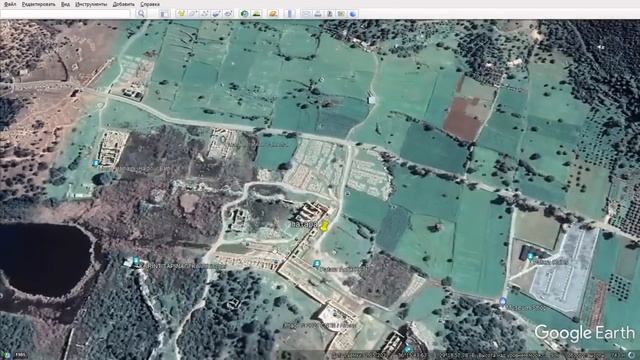This screenshot has width=640, height=360.
Task: Click blue place icon below the yellow pin
Action: (316, 264)
